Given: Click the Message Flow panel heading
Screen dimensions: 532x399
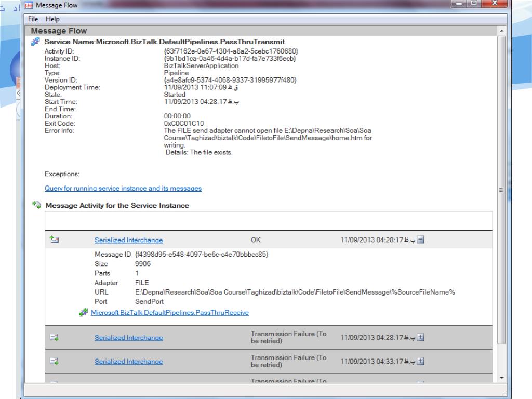Looking at the screenshot, I should 59,31.
